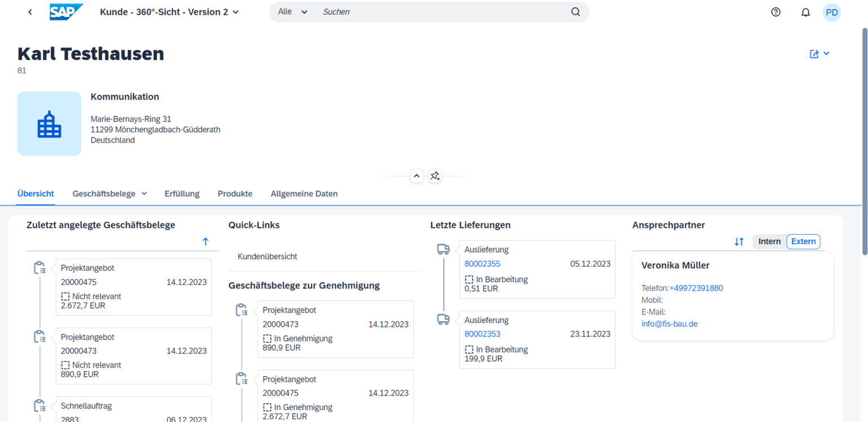Open the notifications bell
Image resolution: width=868 pixels, height=422 pixels.
point(805,12)
